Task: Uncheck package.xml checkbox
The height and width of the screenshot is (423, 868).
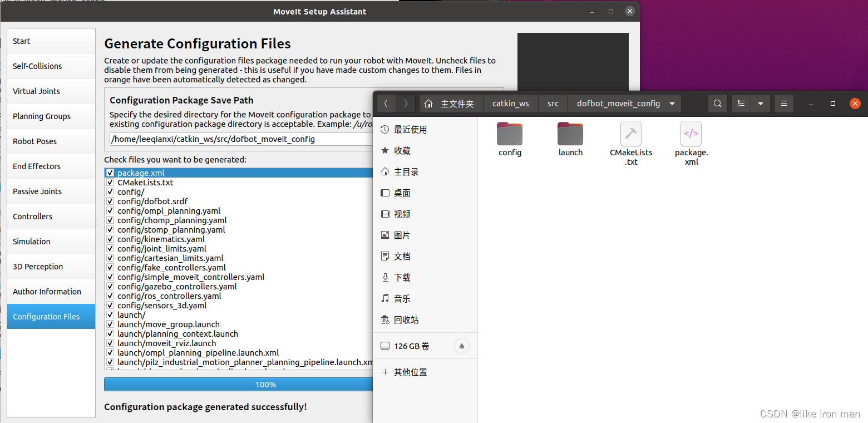Action: (x=110, y=173)
